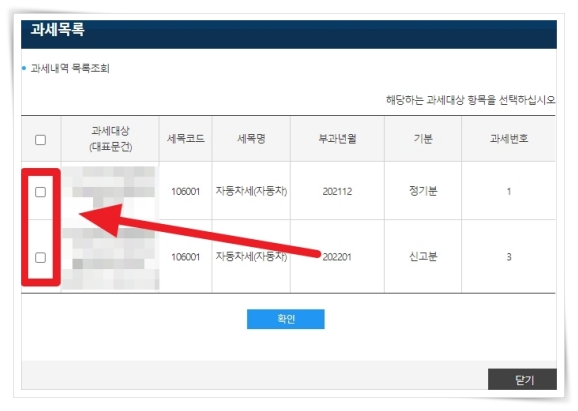Click the 과세목록 title bar text
This screenshot has width=578, height=411.
58,29
